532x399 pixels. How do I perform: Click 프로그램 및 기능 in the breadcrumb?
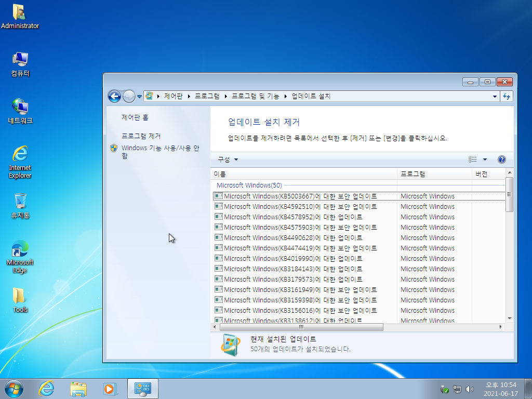255,96
